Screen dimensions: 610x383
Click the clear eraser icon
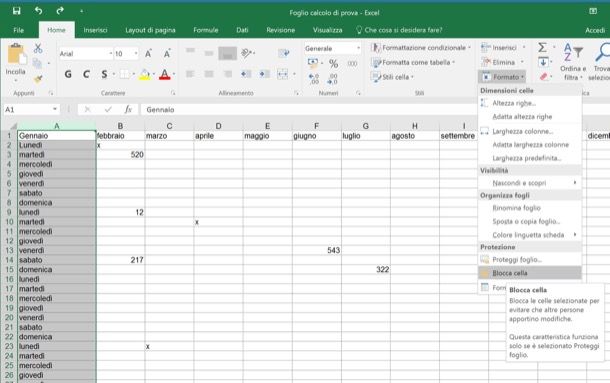pos(543,77)
